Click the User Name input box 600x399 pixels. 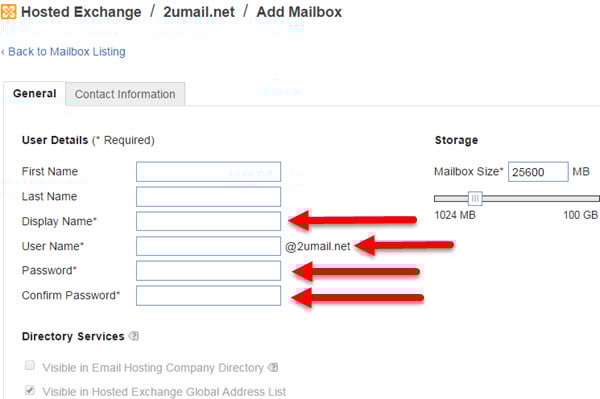(x=208, y=246)
